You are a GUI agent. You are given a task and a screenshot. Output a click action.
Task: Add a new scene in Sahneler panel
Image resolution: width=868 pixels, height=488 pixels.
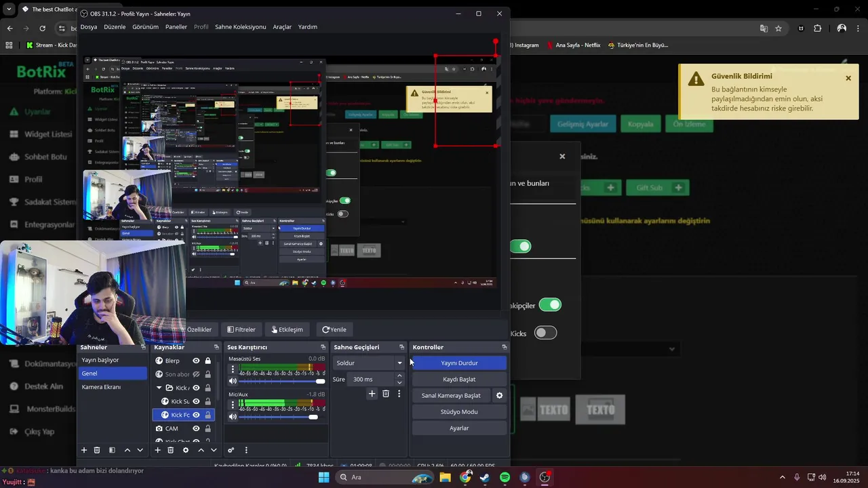(84, 450)
